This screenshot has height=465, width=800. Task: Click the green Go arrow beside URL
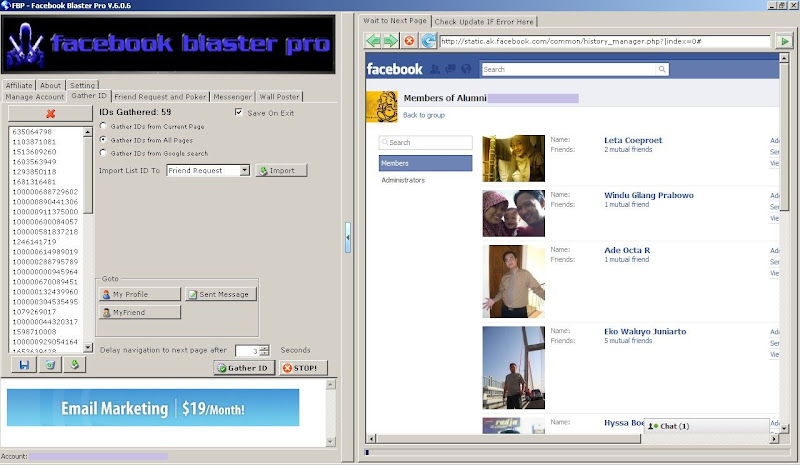784,41
